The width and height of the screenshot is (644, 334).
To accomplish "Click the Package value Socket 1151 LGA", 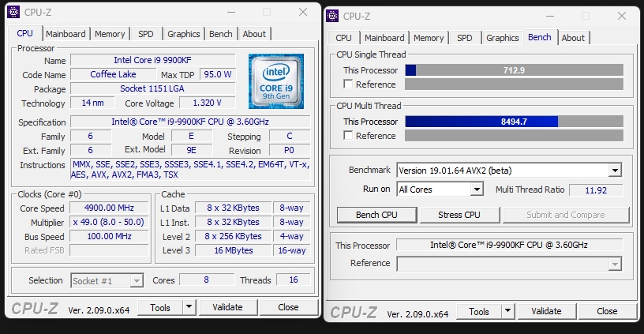I will pos(153,88).
